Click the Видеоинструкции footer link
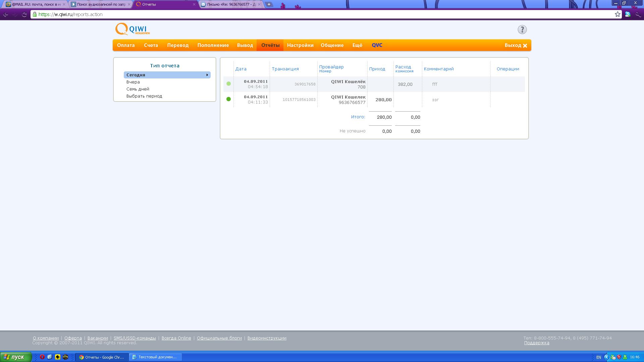 point(267,338)
